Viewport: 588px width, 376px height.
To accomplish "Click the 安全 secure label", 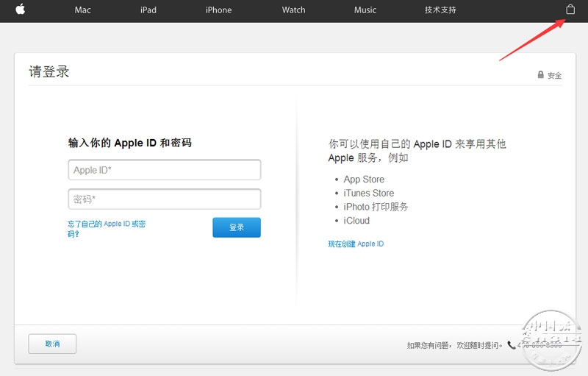I will click(554, 76).
